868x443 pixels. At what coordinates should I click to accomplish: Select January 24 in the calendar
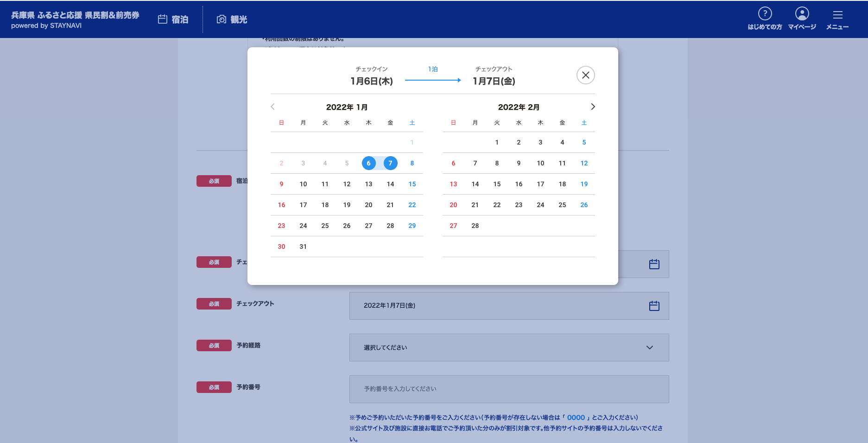coord(303,226)
